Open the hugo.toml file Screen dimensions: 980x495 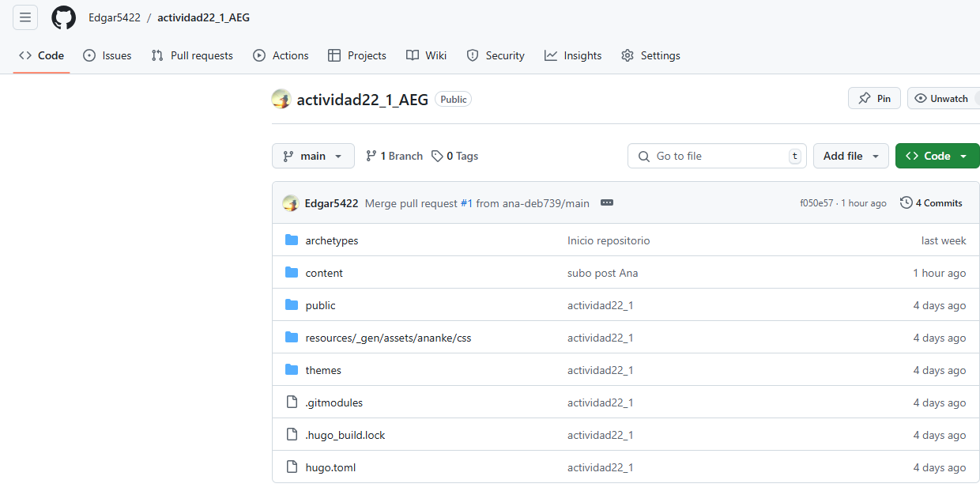330,467
